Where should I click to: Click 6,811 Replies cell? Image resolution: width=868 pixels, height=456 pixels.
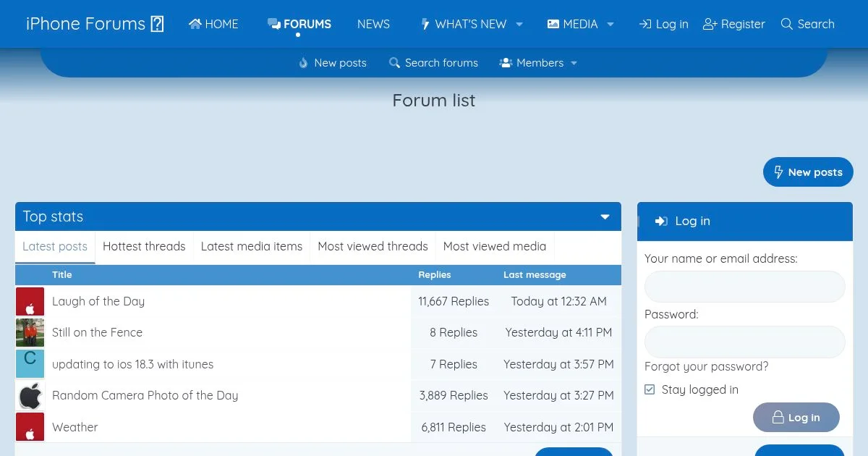pos(454,427)
